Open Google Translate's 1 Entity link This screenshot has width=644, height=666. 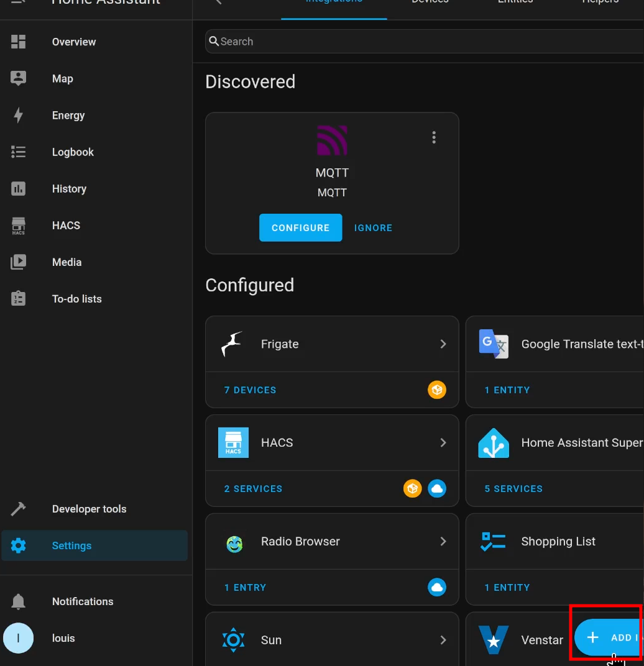click(507, 390)
